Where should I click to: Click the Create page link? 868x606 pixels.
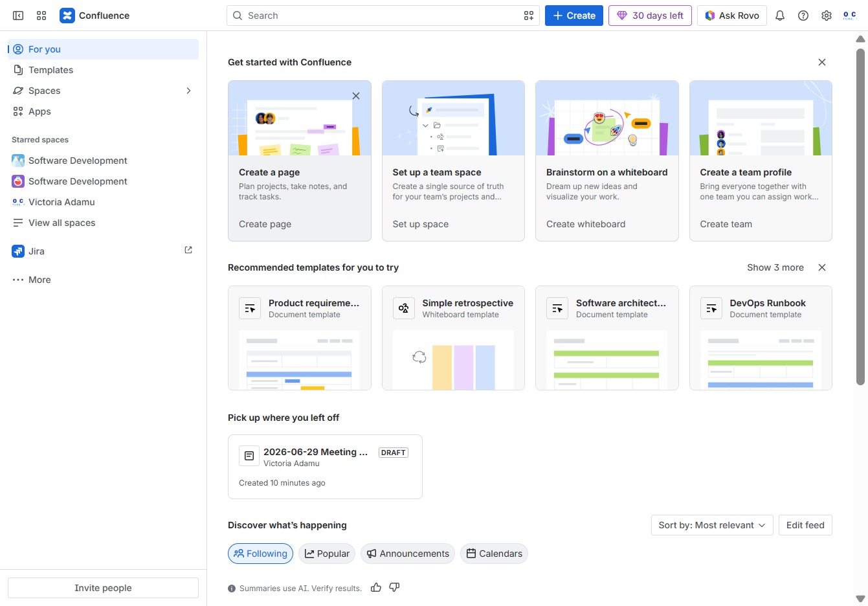(265, 224)
